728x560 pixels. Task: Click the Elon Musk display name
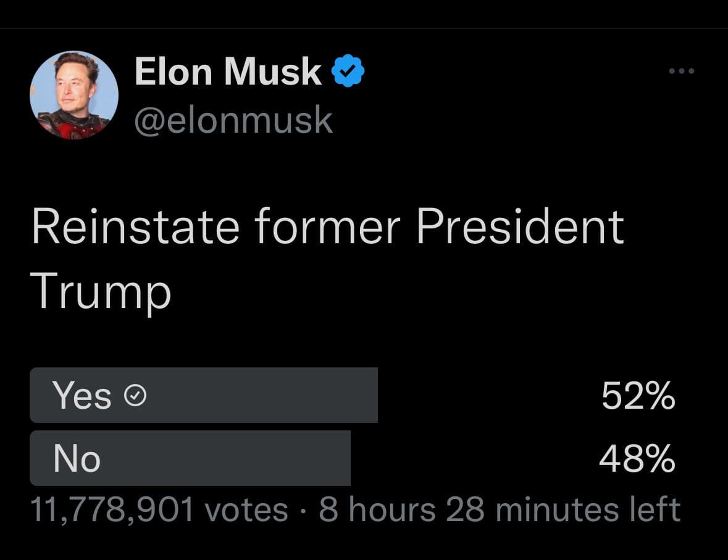(228, 72)
